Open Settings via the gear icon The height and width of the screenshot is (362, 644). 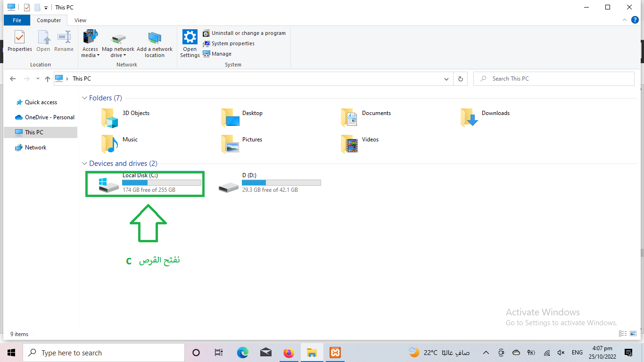pos(190,43)
